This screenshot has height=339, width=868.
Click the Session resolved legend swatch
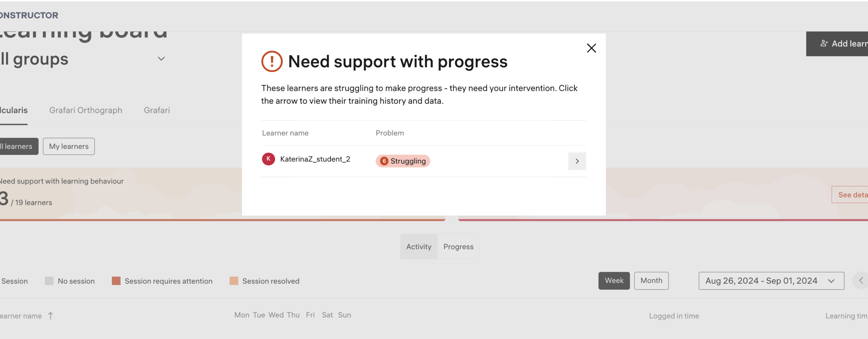click(x=234, y=281)
